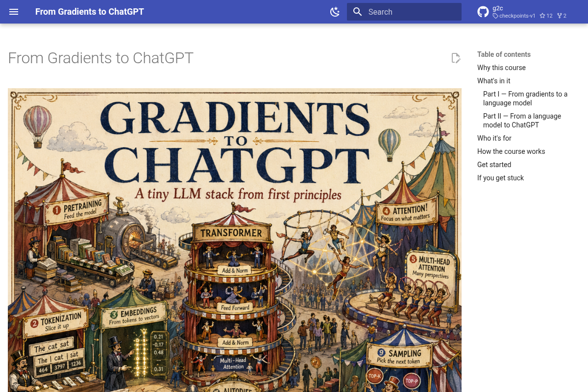
Task: Navigate to Get started section
Action: tap(494, 165)
